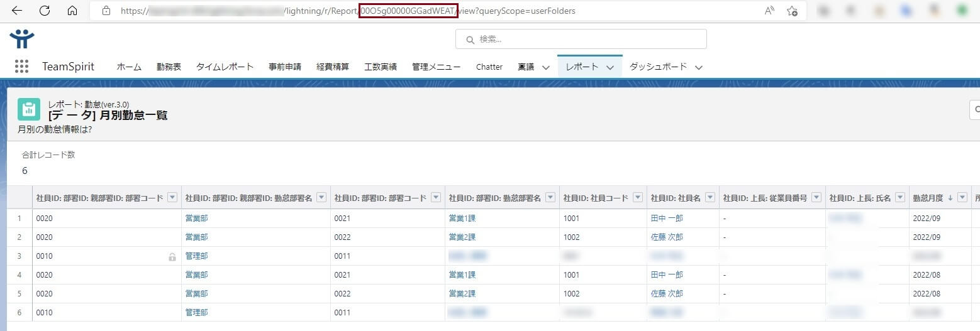Switch to the 経費精算 tab
The image size is (980, 331).
click(333, 67)
